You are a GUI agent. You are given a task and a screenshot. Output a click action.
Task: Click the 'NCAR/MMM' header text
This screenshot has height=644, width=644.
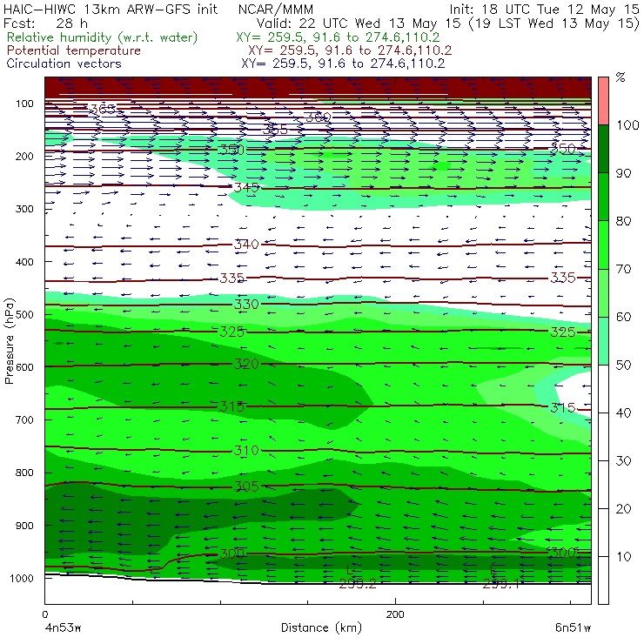coord(276,10)
